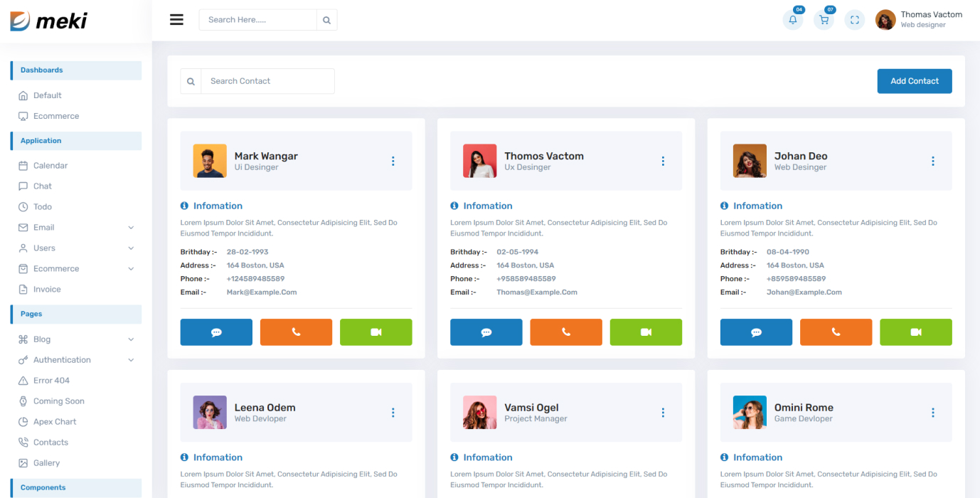Open the Chat application icon
Screen dimensions: 980x498
click(x=23, y=186)
